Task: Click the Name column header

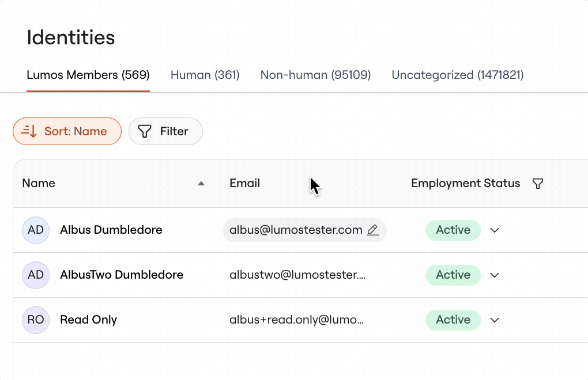Action: [39, 183]
